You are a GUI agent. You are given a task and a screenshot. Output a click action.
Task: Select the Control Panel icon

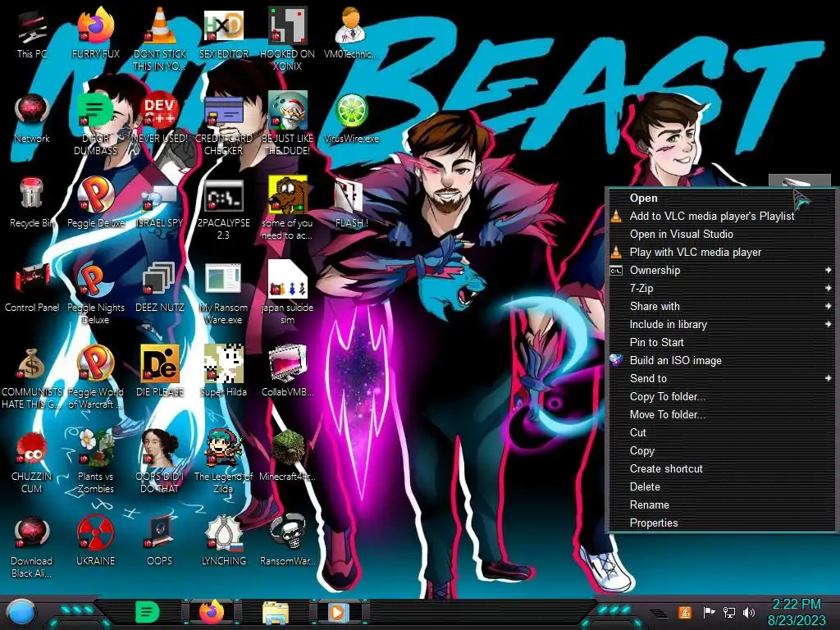pos(32,288)
